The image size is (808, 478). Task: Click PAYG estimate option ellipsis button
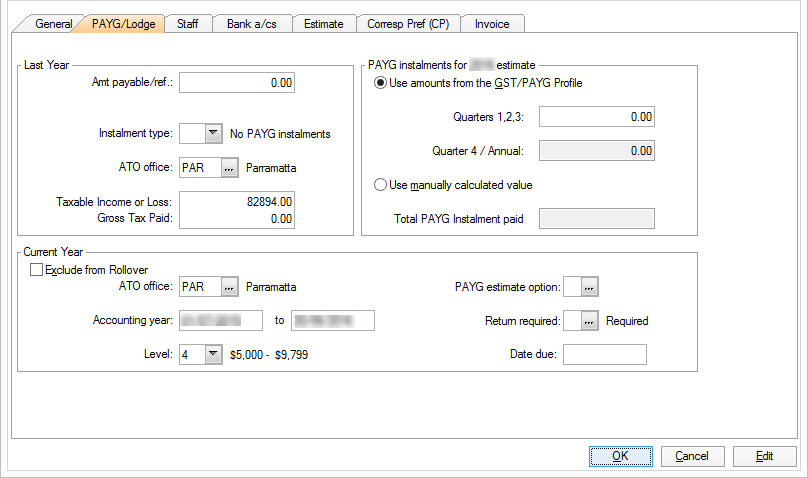[589, 288]
